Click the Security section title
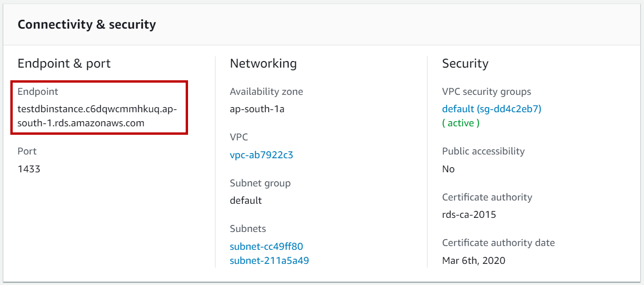 point(465,63)
